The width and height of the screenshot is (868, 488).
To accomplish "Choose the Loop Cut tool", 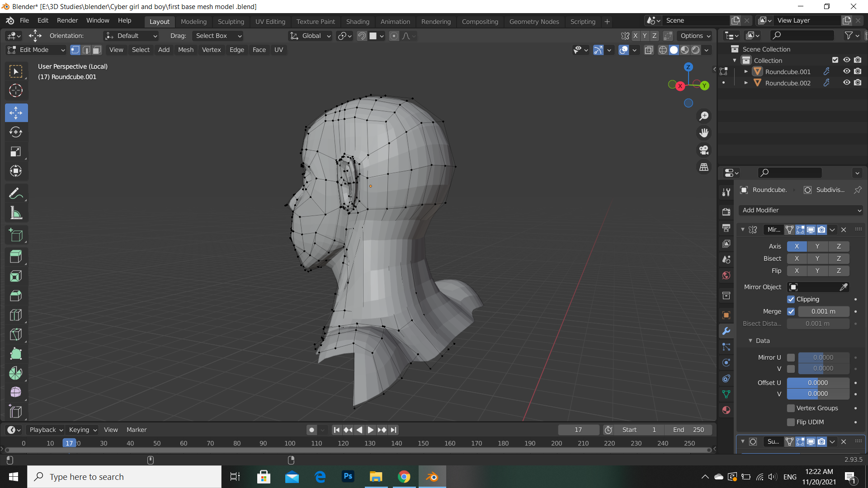I will click(x=16, y=315).
